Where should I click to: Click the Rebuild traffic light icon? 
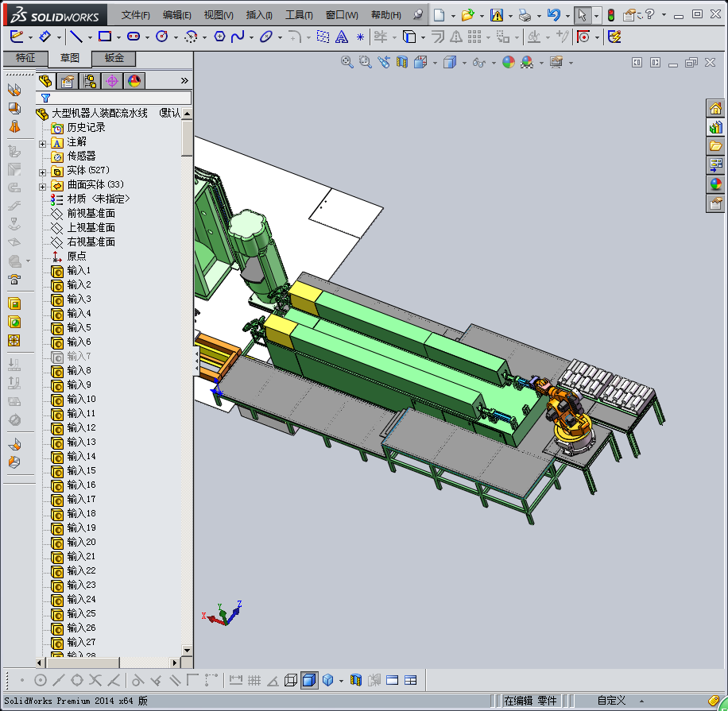click(610, 15)
